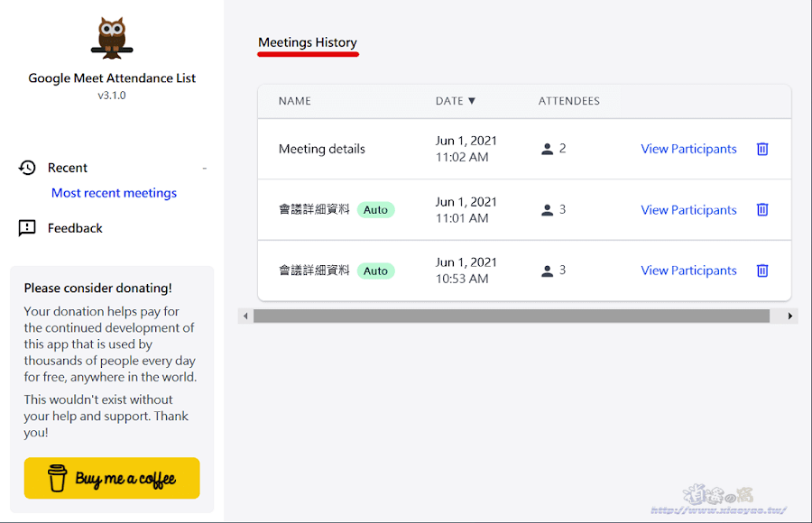The height and width of the screenshot is (523, 812).
Task: Click the owl mascot logo
Action: click(x=112, y=36)
